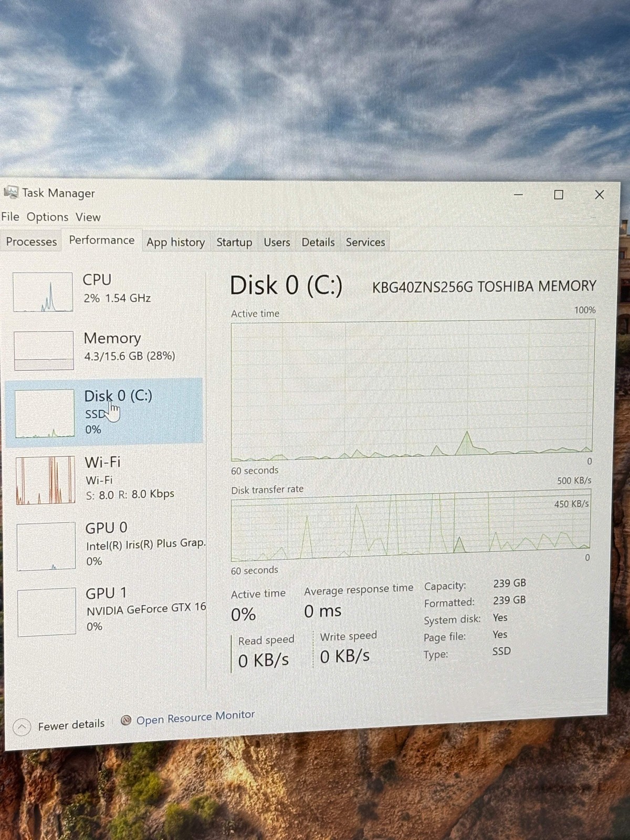The height and width of the screenshot is (840, 630).
Task: Click the Page file Yes value
Action: (500, 634)
